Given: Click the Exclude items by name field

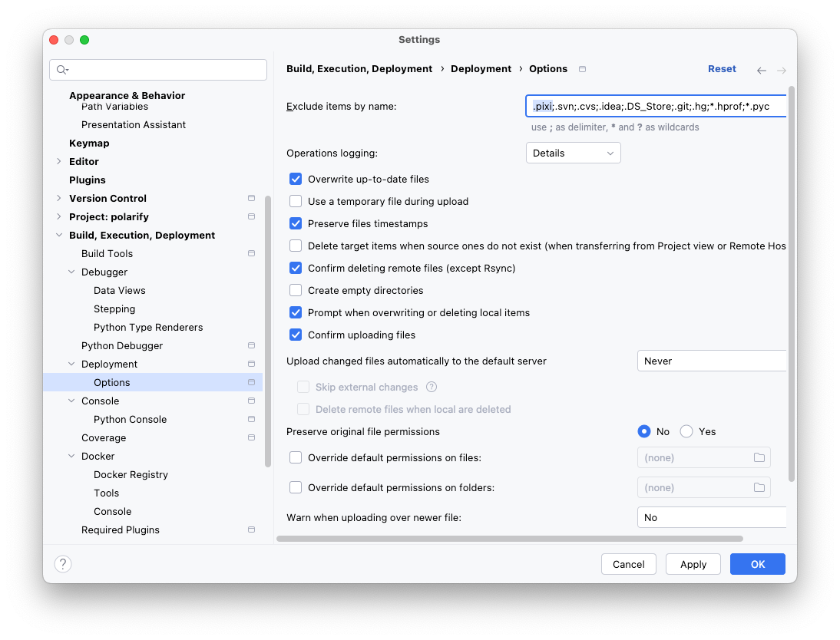Looking at the screenshot, I should pyautogui.click(x=656, y=106).
